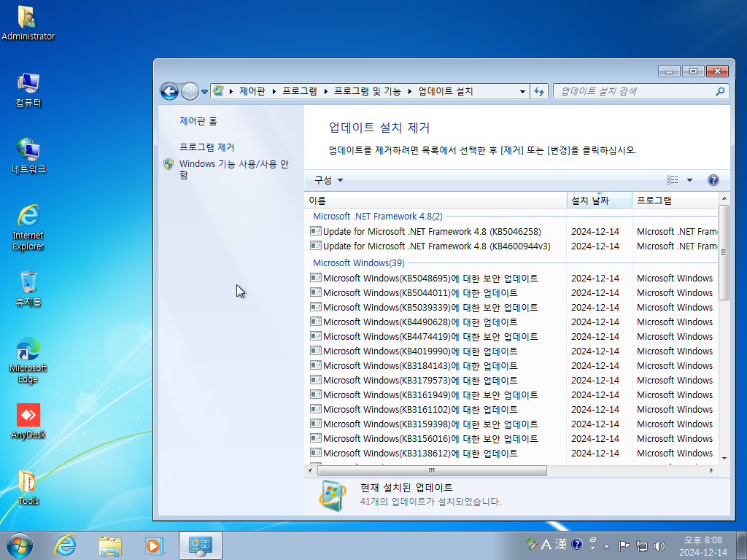
Task: Show hidden tray icons arrow
Action: pos(606,546)
